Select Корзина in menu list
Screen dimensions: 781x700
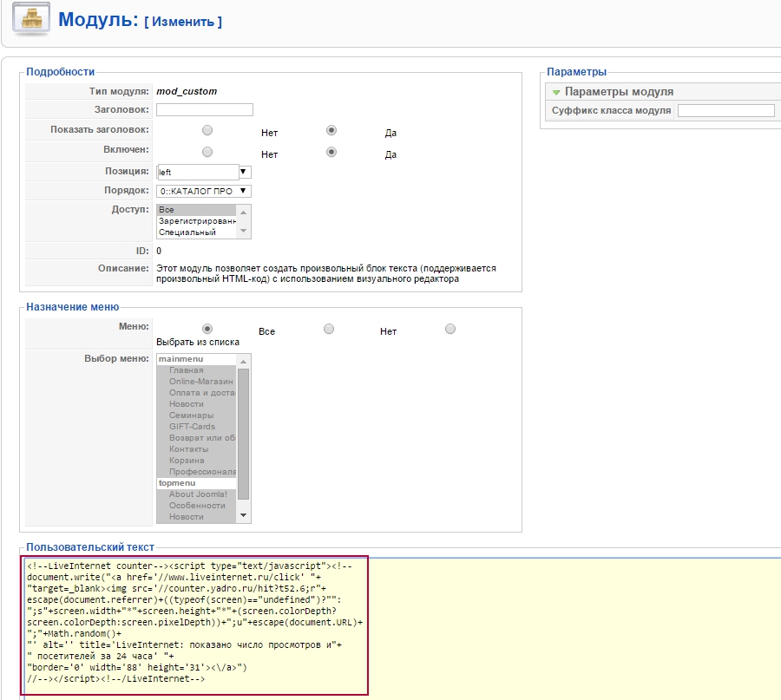pos(196,461)
